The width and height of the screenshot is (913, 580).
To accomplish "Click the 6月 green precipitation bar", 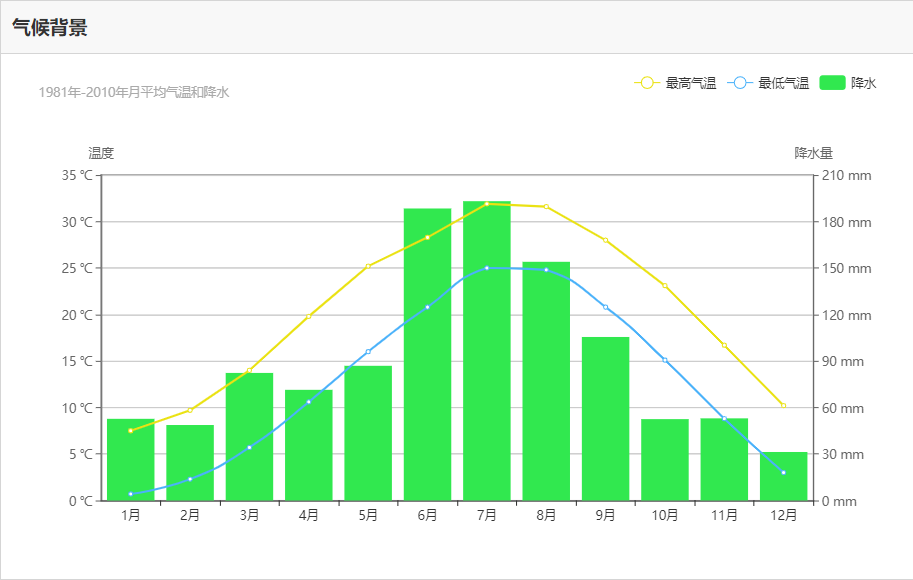I will pos(427,355).
